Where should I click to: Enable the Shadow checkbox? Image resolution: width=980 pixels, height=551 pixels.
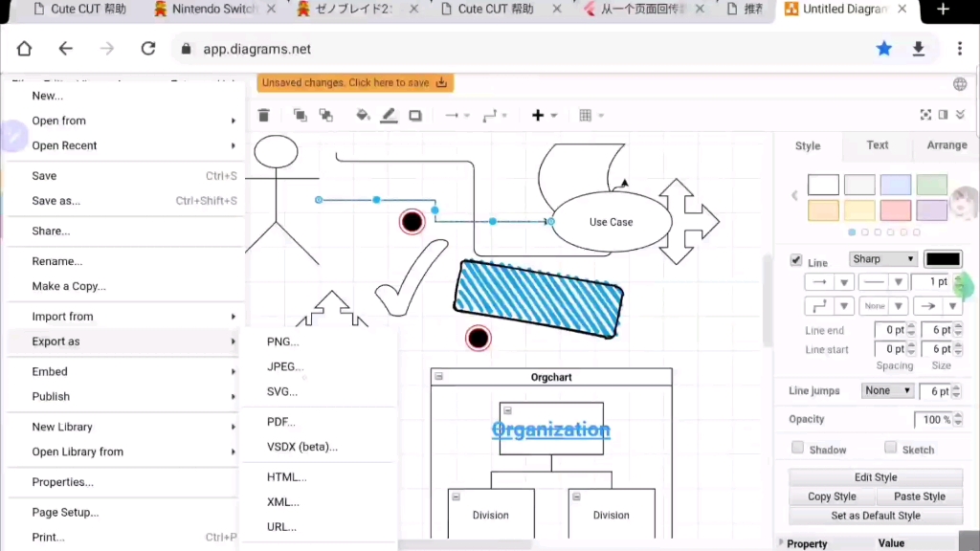coord(797,448)
